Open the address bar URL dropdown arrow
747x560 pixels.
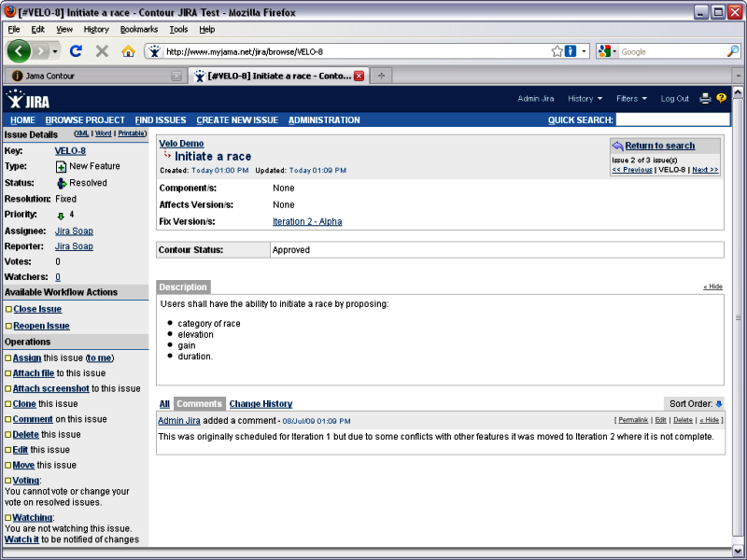click(x=584, y=51)
